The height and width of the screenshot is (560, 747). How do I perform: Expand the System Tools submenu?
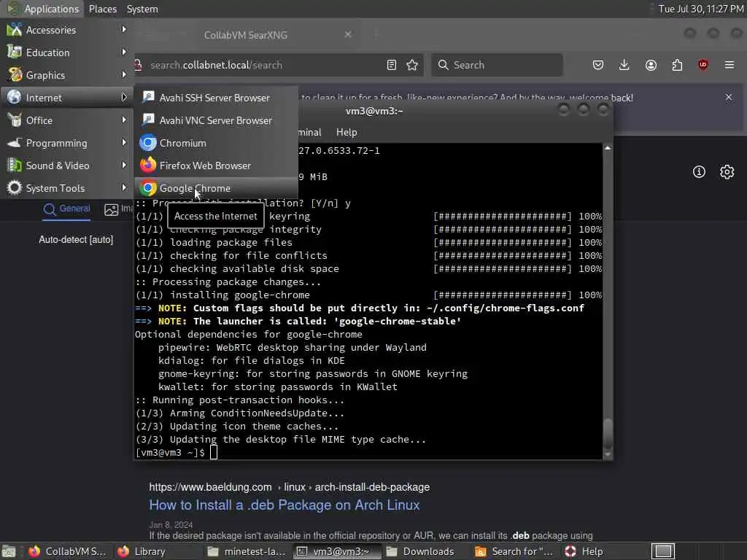click(x=66, y=188)
